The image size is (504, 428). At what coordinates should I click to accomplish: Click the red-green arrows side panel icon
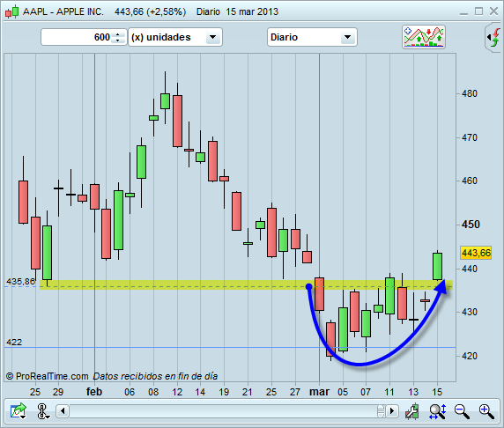pyautogui.click(x=494, y=38)
